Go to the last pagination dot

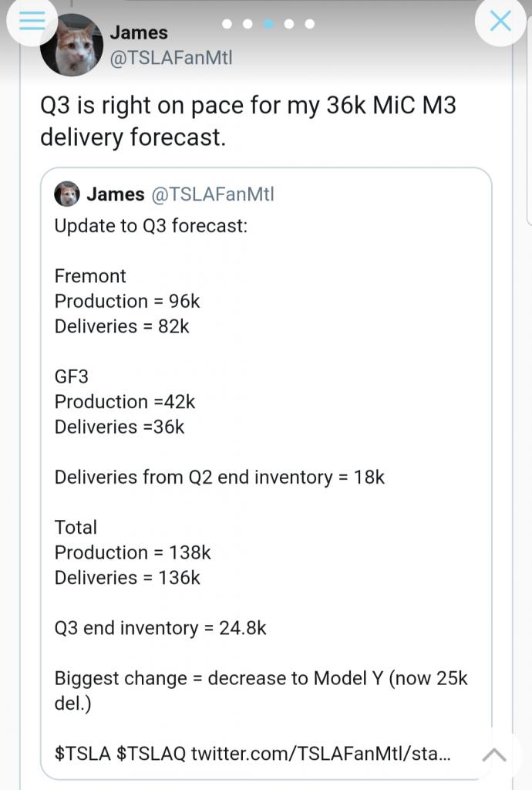(x=310, y=24)
